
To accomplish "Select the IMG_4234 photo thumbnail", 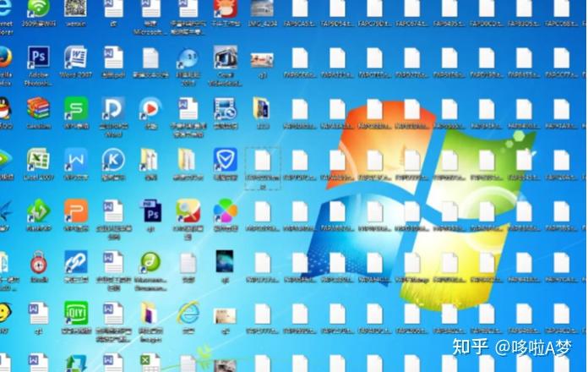I will 262,8.
